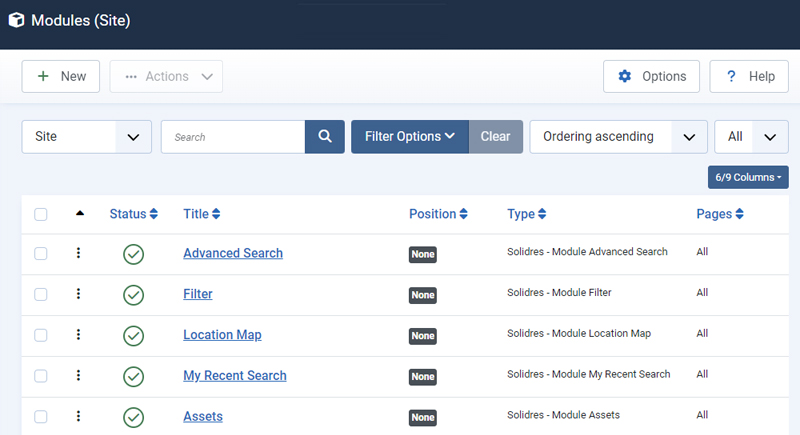
Task: Click 'Solidres - Module Filter' type text
Action: pos(559,292)
